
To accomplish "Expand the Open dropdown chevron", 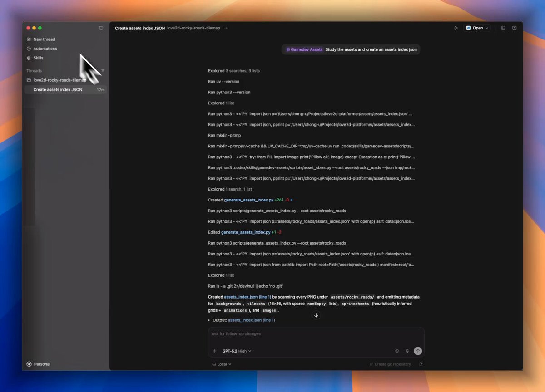I will pyautogui.click(x=487, y=28).
